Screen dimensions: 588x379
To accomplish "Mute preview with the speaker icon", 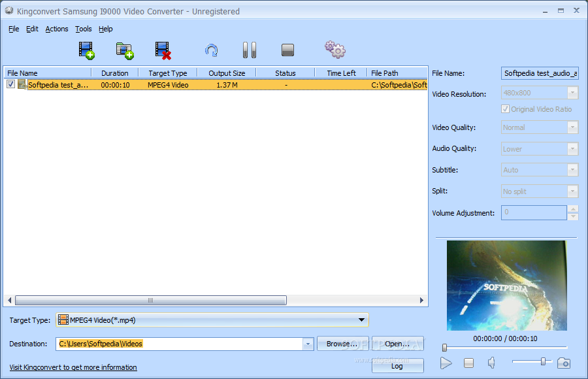I will click(x=491, y=363).
